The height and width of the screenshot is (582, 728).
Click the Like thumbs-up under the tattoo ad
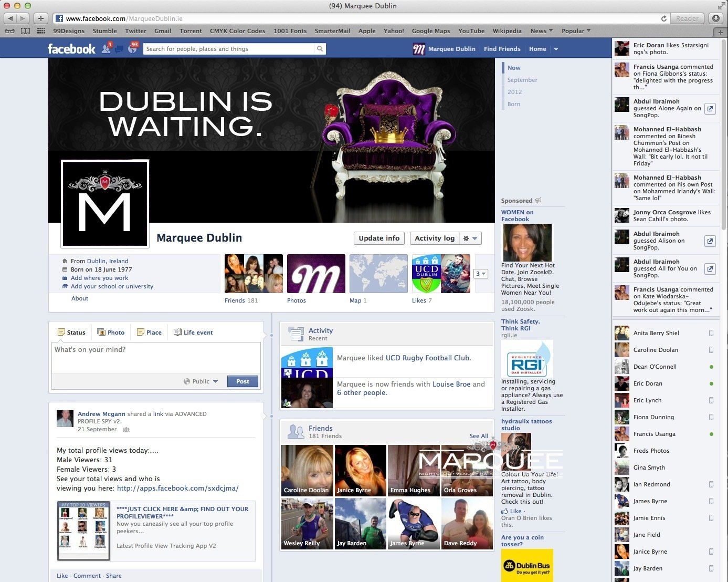pyautogui.click(x=504, y=511)
